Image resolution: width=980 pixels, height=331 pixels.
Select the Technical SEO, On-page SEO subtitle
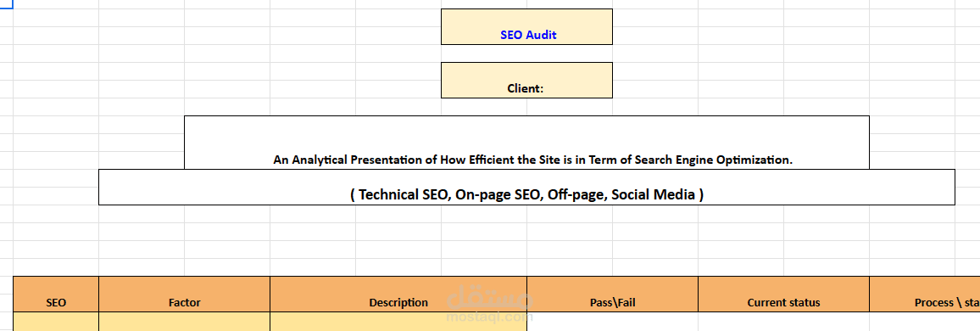pyautogui.click(x=526, y=194)
